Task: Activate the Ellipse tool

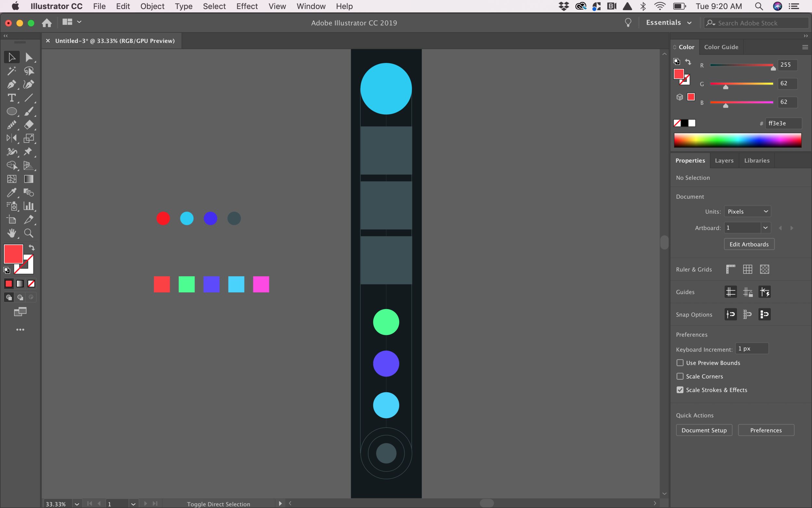Action: [x=12, y=111]
